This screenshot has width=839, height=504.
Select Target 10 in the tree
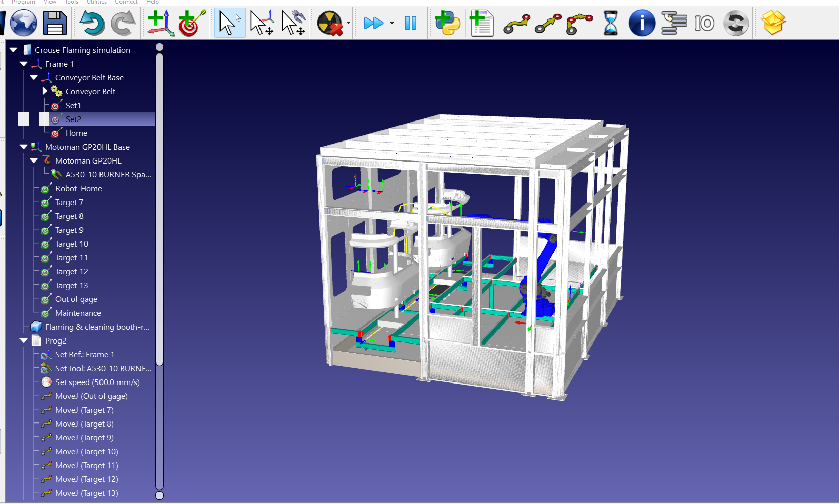click(x=72, y=244)
